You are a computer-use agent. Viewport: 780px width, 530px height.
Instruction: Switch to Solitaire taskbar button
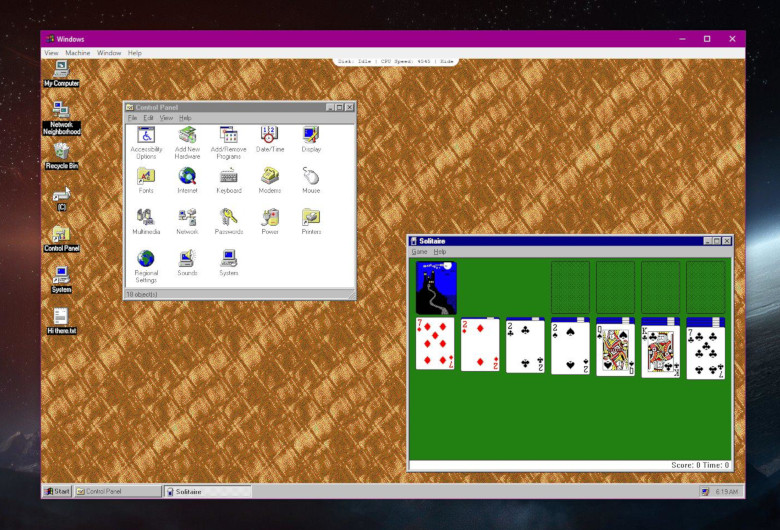(x=207, y=491)
